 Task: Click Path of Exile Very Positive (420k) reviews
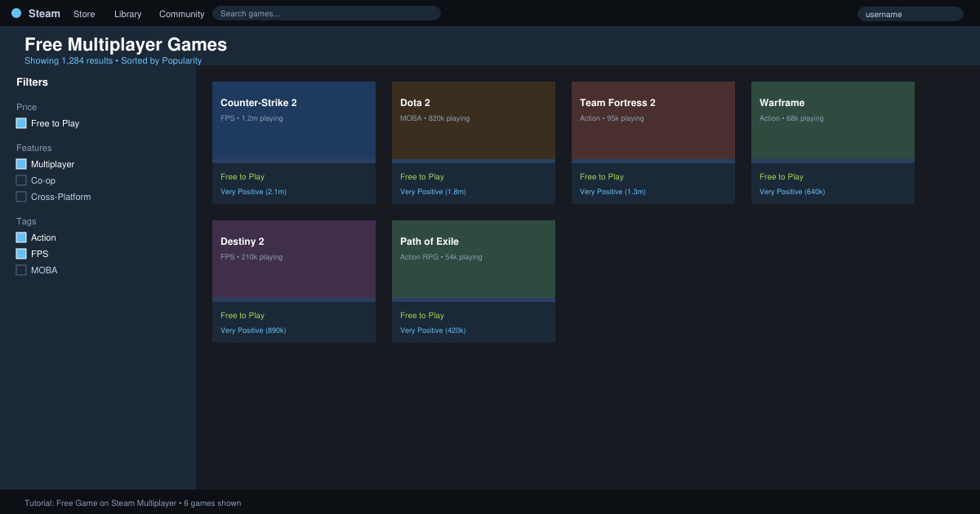click(x=433, y=330)
